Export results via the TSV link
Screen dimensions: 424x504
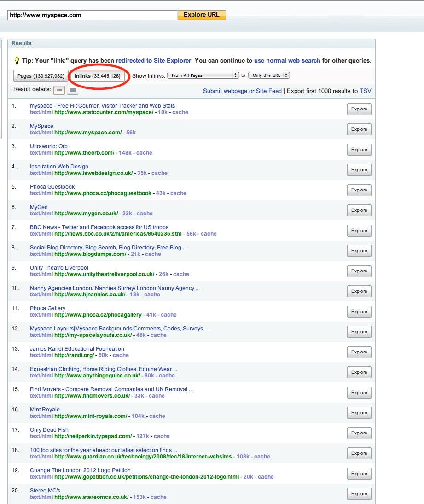[365, 91]
